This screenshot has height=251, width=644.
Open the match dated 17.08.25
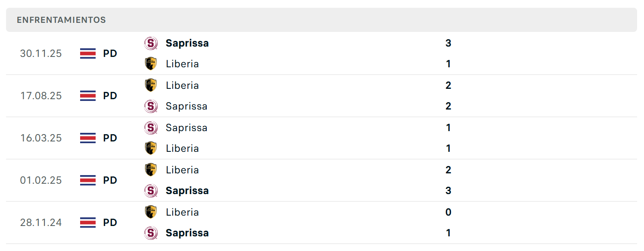coord(321,96)
